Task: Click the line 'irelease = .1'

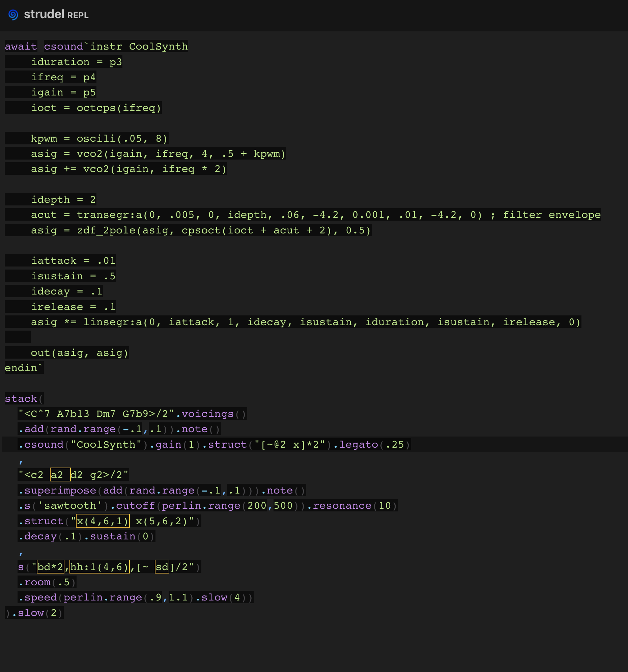Action: pyautogui.click(x=73, y=307)
